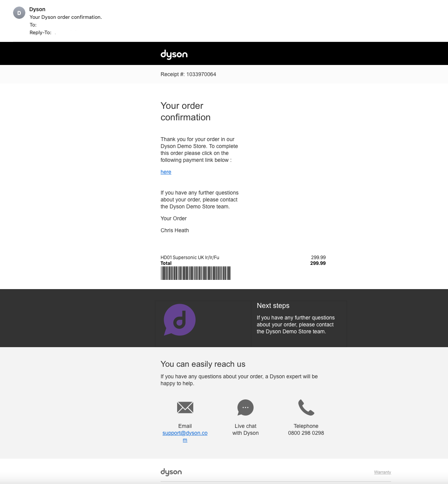The image size is (448, 484).
Task: Click the purple Dyson chat bubble logo
Action: (180, 320)
